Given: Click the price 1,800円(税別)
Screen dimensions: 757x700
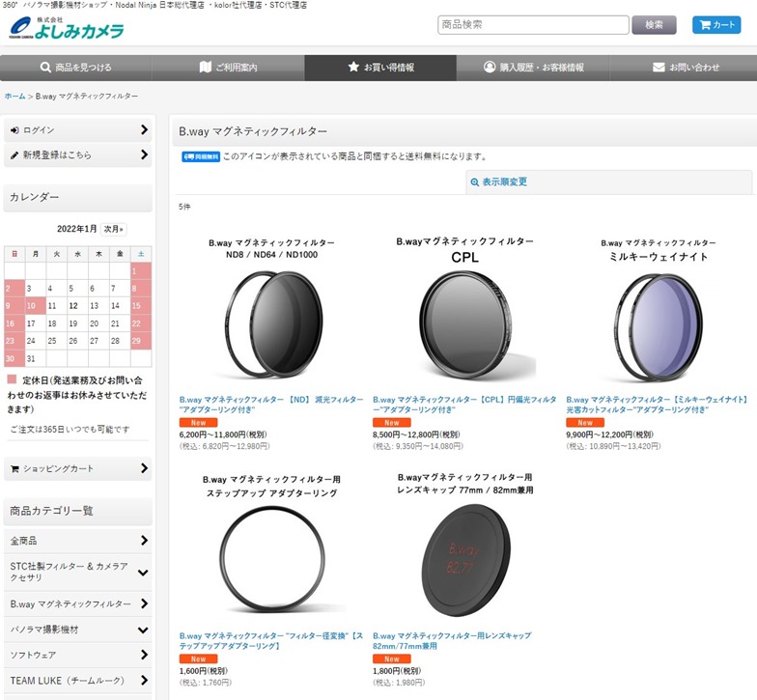Looking at the screenshot, I should click(397, 671).
